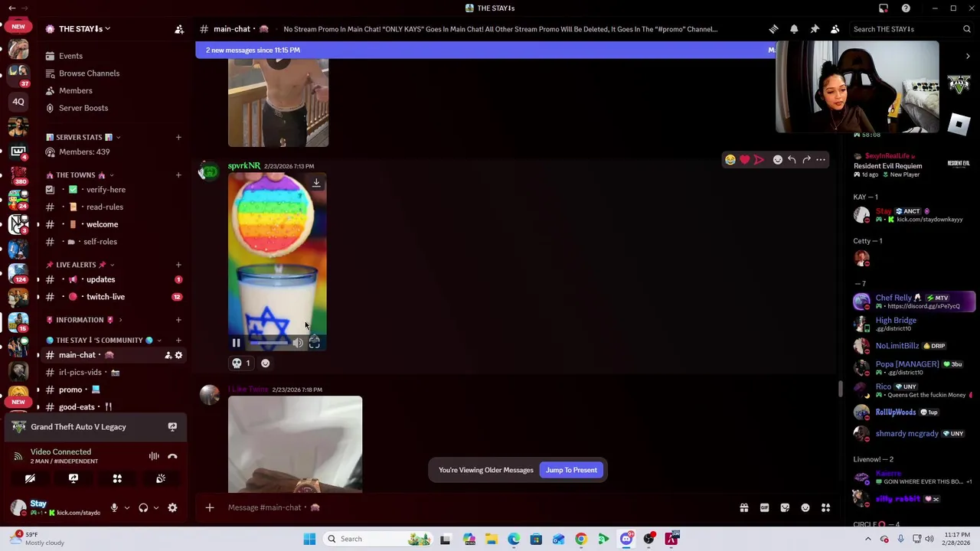Open Browse Channels
980x551 pixels.
click(x=89, y=73)
